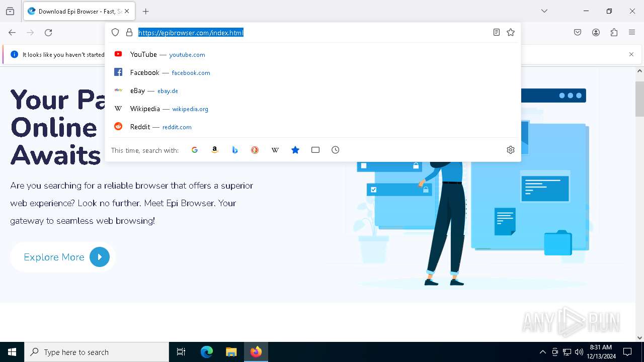Viewport: 644px width, 362px height.
Task: Click the page vertical scrollbar thumb
Action: click(639, 99)
